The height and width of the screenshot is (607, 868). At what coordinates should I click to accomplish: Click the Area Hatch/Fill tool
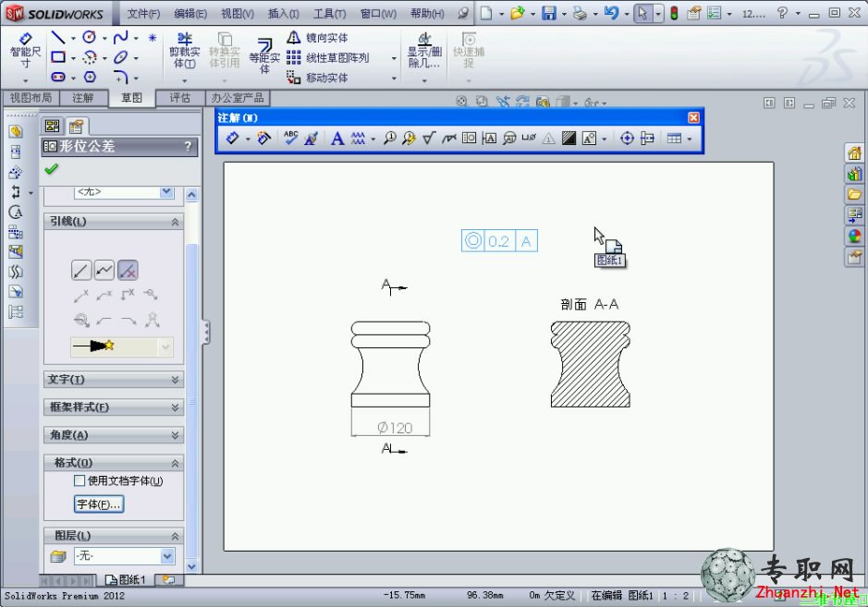point(568,138)
